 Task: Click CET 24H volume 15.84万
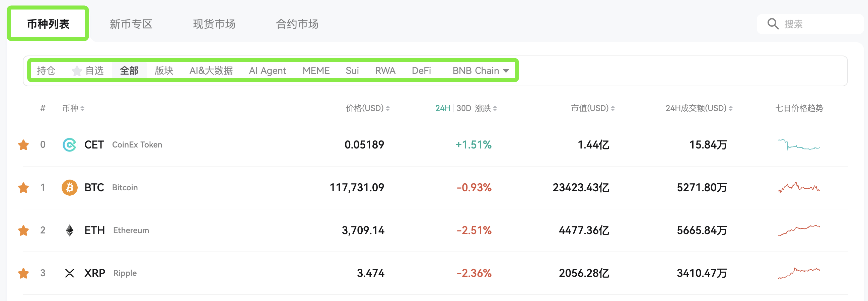pyautogui.click(x=708, y=145)
